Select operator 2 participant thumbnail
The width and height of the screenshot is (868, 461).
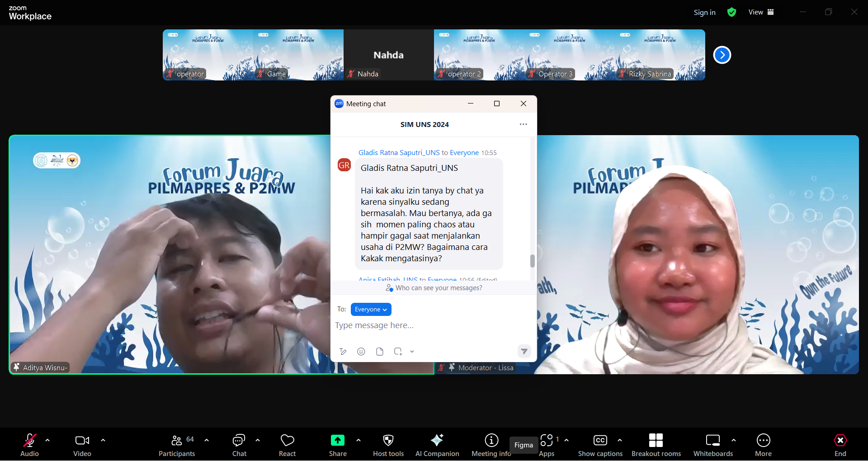coord(479,55)
